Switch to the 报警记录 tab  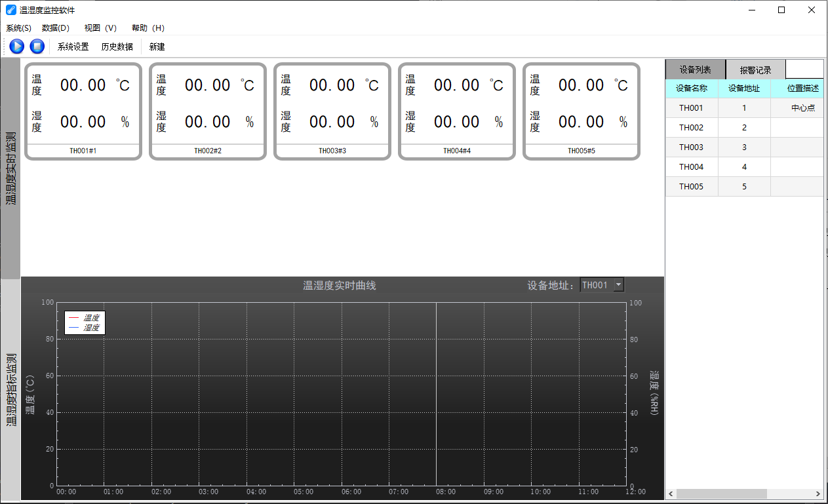coord(755,69)
